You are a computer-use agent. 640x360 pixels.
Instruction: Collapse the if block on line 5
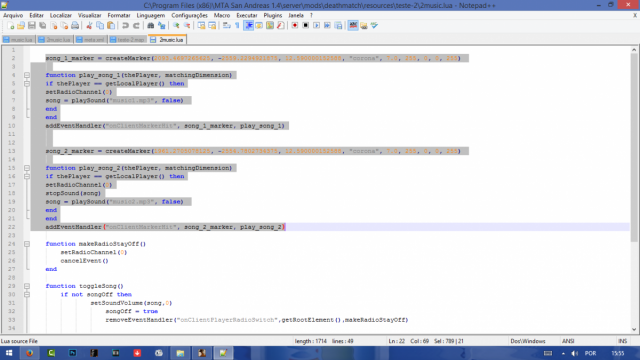27,84
